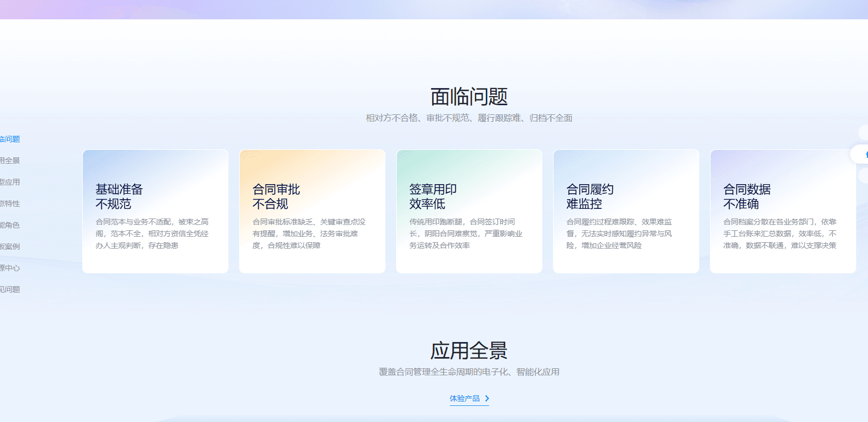Choose the sidebar item ending in 能角色
The image size is (868, 422).
(x=10, y=225)
